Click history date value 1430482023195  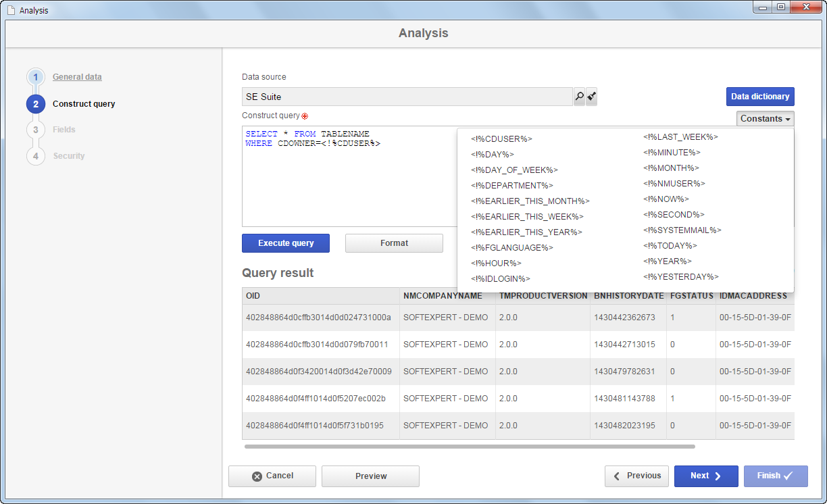pos(624,426)
